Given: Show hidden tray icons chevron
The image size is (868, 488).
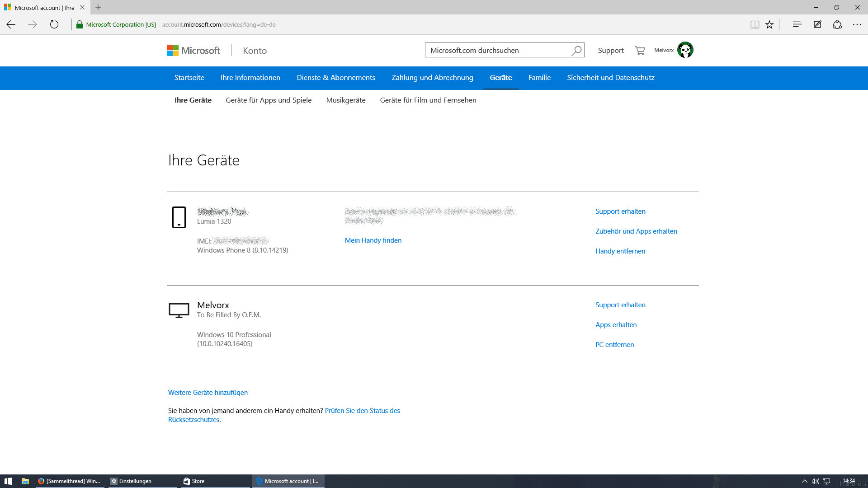Looking at the screenshot, I should coord(804,481).
